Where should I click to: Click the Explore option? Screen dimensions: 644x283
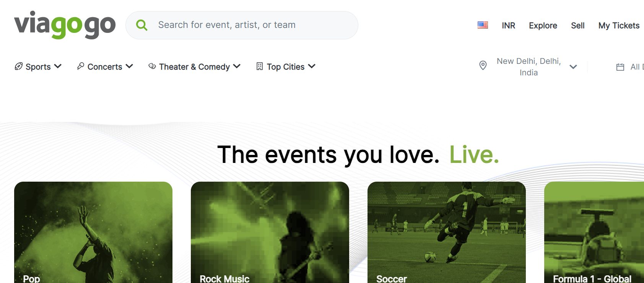tap(543, 25)
